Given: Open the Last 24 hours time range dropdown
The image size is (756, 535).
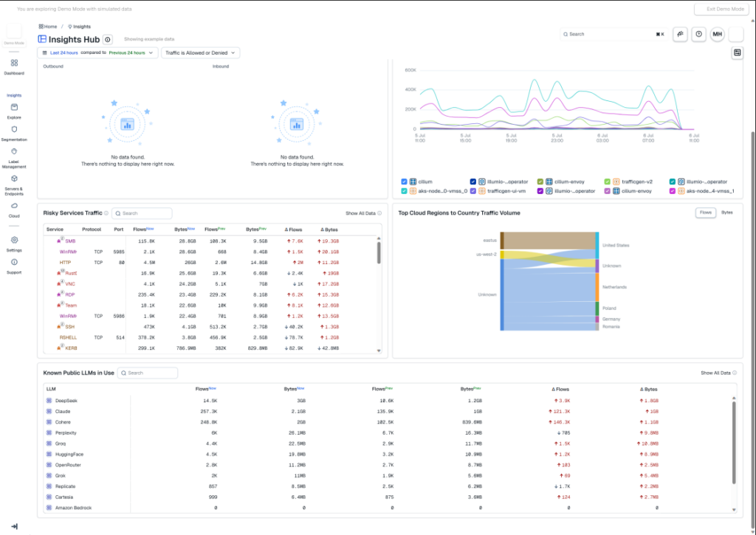Looking at the screenshot, I should 98,53.
